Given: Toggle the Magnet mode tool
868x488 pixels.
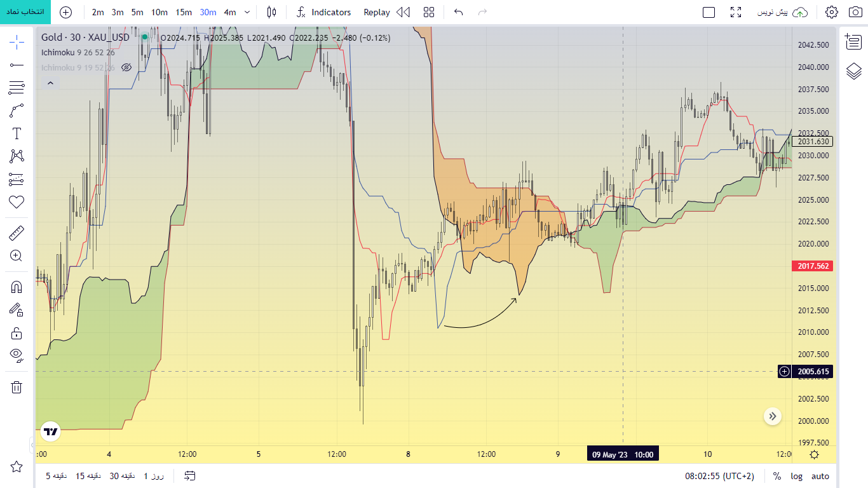Looking at the screenshot, I should 17,287.
